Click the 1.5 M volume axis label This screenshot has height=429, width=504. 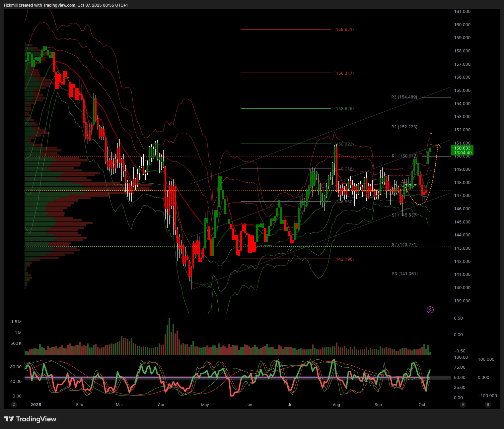point(16,322)
